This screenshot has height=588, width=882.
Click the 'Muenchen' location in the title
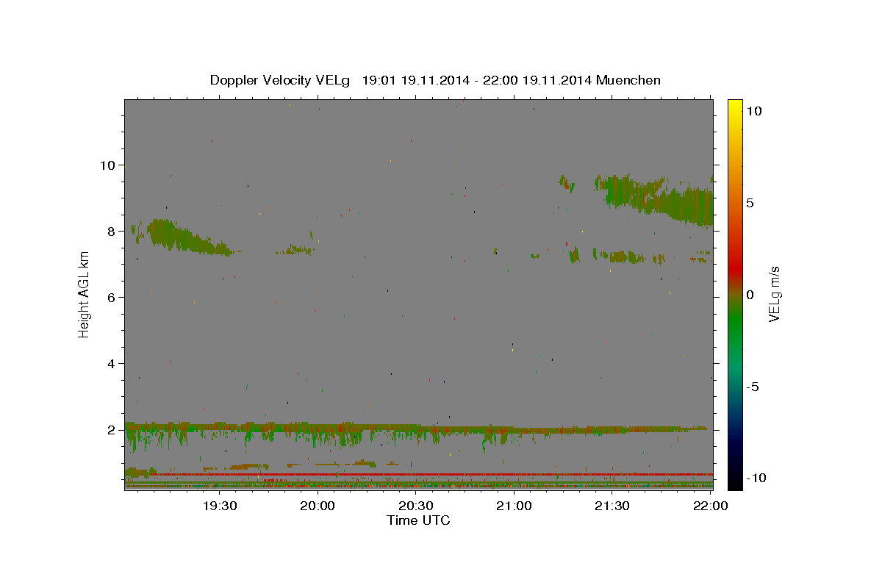(x=628, y=80)
